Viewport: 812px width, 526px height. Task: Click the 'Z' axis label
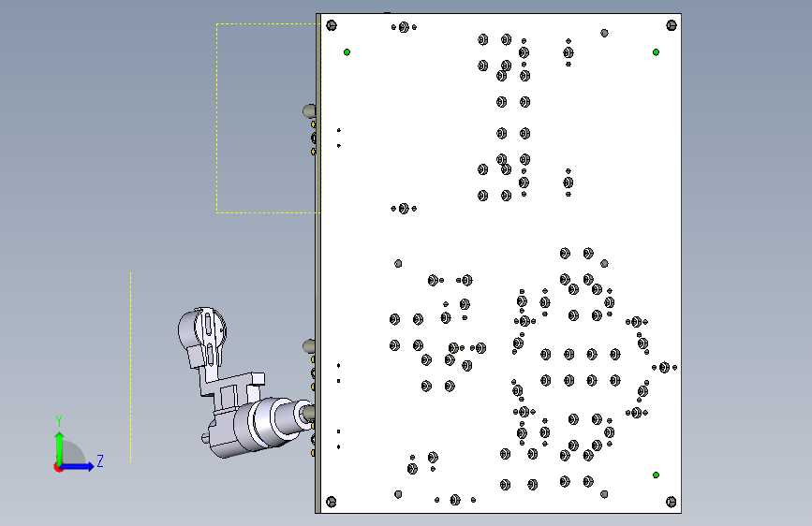coord(100,460)
